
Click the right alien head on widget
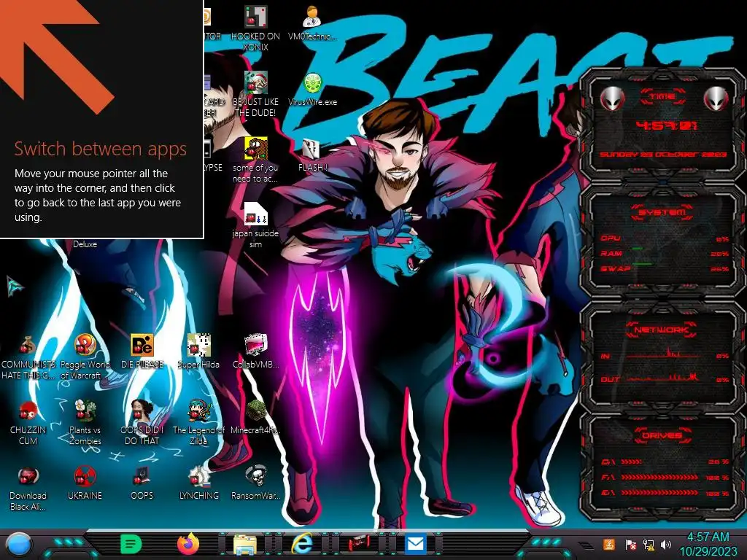coord(716,99)
